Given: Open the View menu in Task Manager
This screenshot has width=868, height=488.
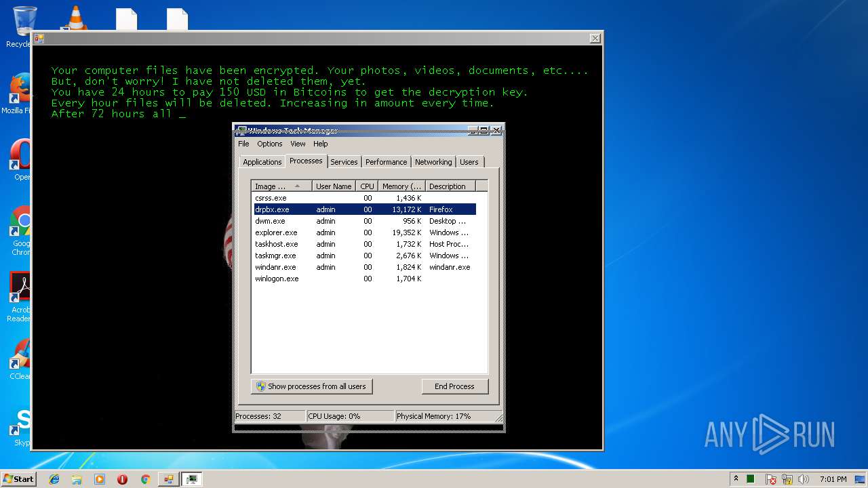Looking at the screenshot, I should point(298,144).
